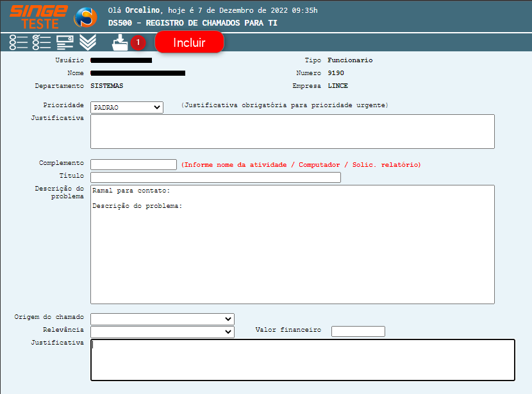Viewport: 532px width, 394px height.
Task: Click the unchecked list icon in toolbar
Action: point(19,42)
